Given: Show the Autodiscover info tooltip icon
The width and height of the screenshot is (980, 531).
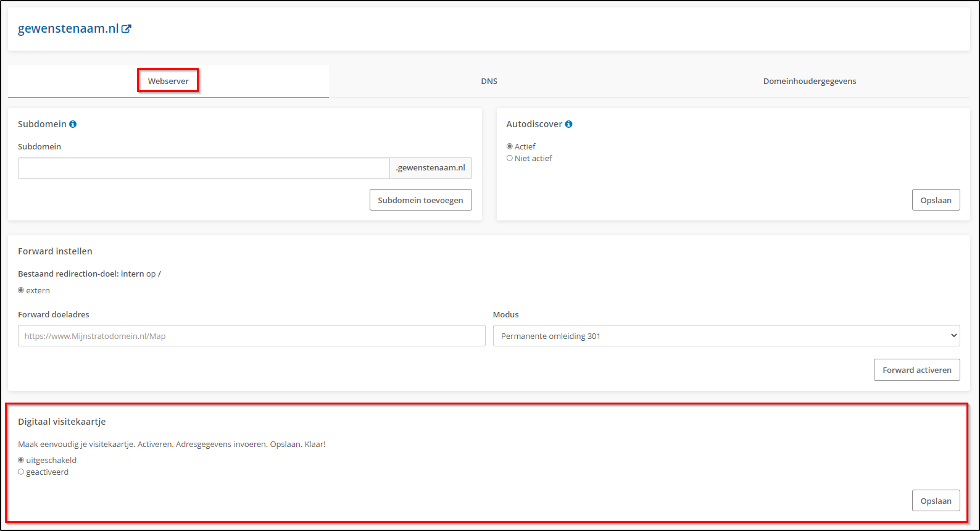Looking at the screenshot, I should (x=568, y=124).
